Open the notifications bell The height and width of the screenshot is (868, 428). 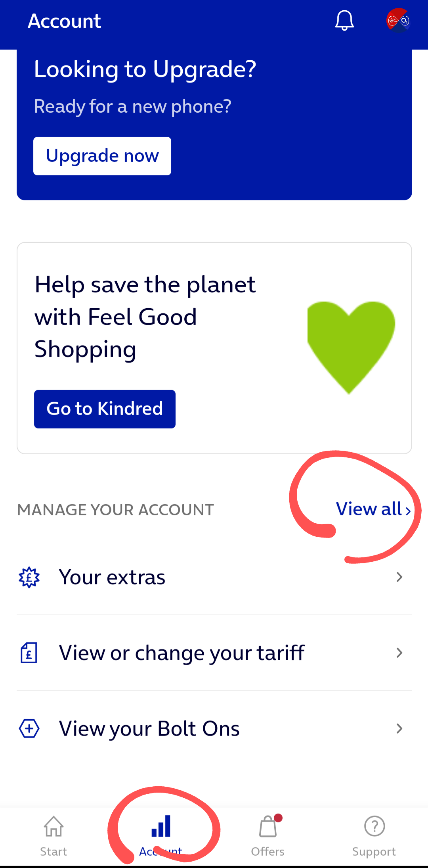point(344,21)
